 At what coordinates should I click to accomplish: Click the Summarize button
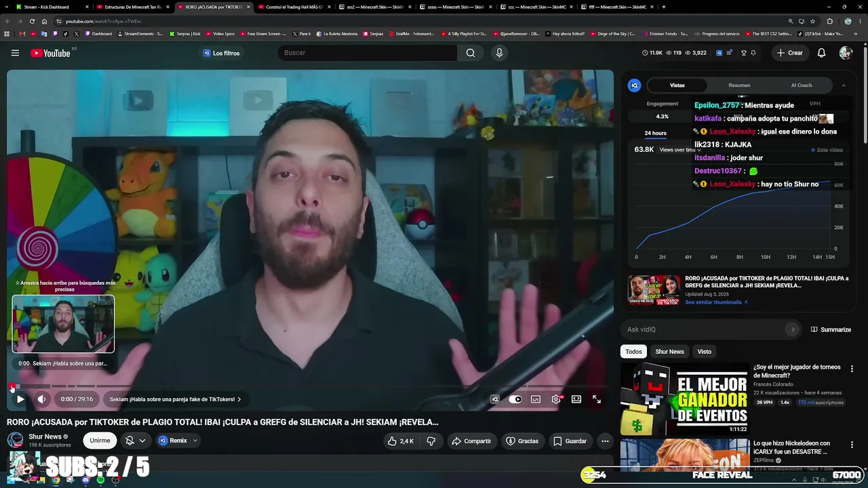pos(831,329)
